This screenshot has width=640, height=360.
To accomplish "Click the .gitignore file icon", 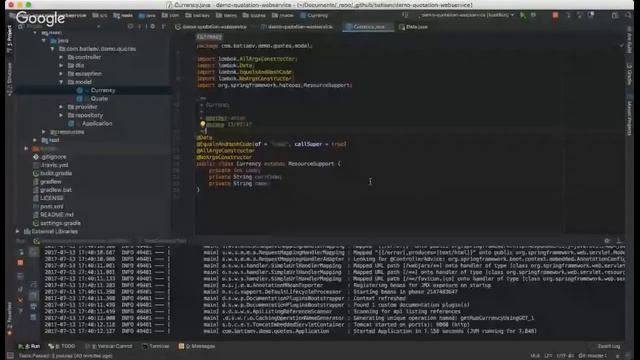I will point(36,157).
